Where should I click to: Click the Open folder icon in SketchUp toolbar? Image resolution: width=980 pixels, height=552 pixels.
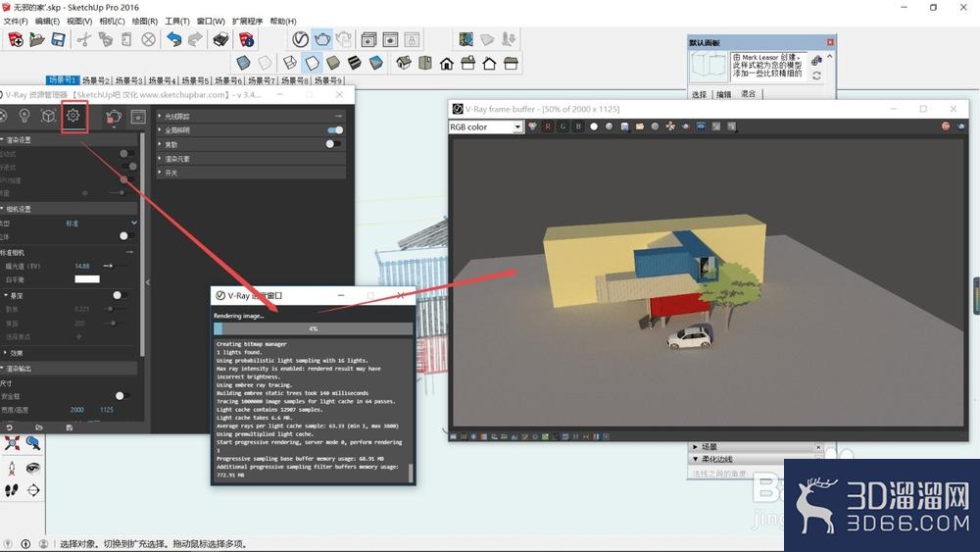(37, 40)
